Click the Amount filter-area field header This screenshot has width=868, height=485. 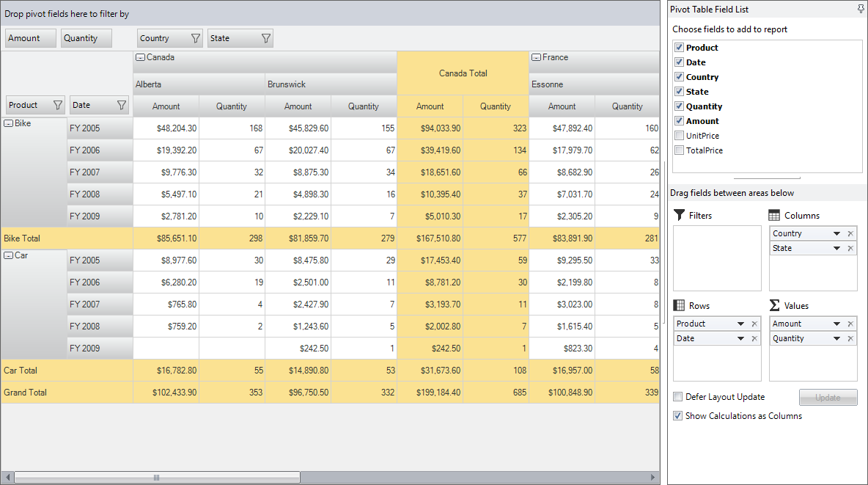(31, 38)
